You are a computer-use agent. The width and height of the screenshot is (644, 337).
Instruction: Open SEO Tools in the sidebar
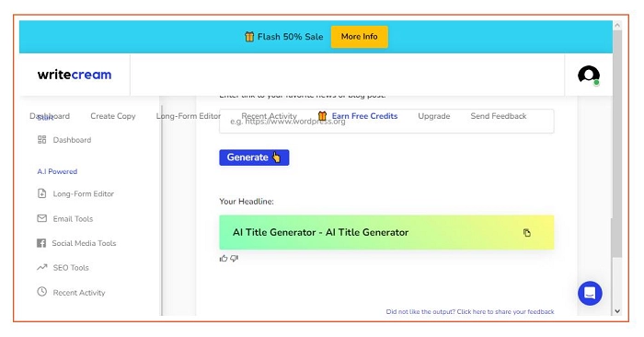[x=71, y=268]
